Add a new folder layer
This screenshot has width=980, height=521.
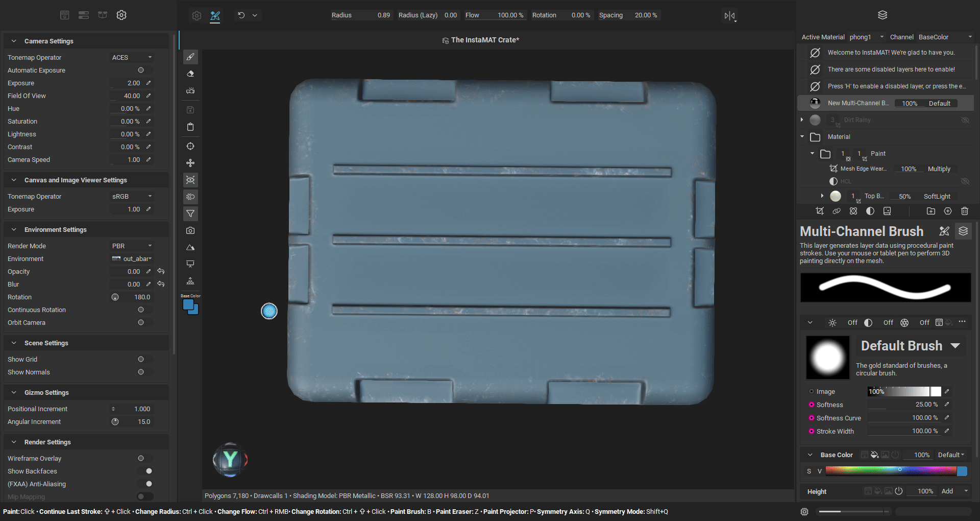930,211
